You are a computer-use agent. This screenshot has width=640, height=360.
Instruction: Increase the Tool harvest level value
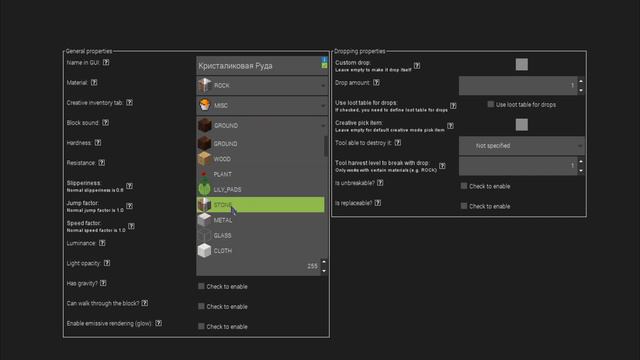[581, 161]
